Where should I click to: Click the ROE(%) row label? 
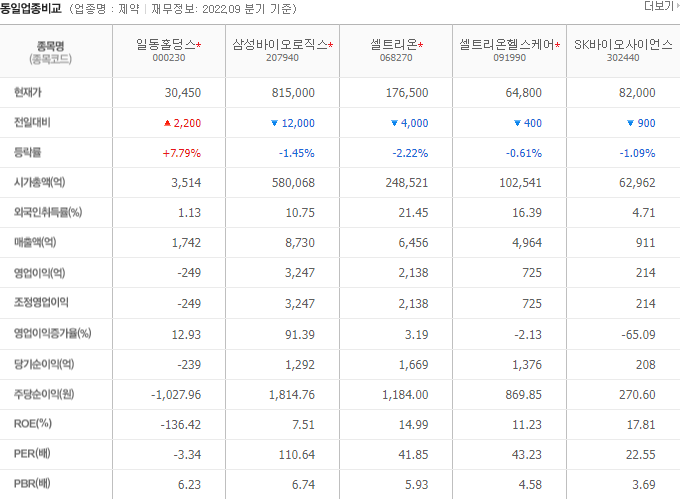pyautogui.click(x=33, y=424)
